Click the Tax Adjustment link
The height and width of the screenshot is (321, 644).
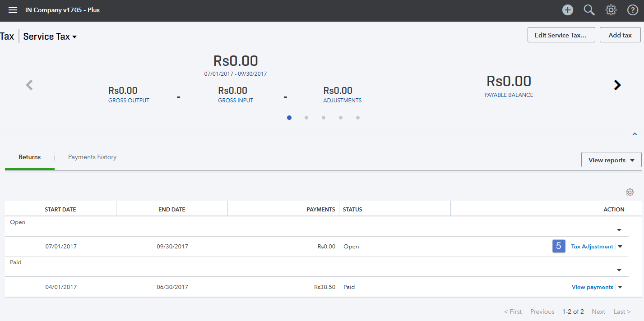[592, 247]
